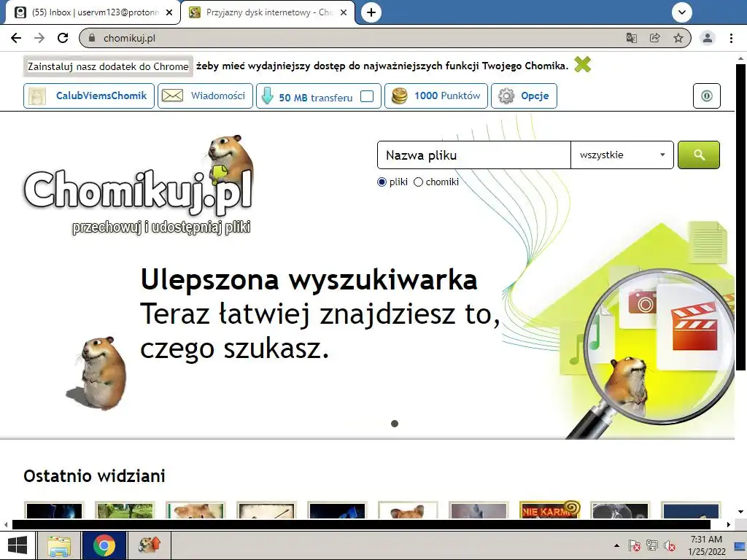Click the Chomikuj.pl logo
Screen dimensions: 747x560
click(139, 184)
